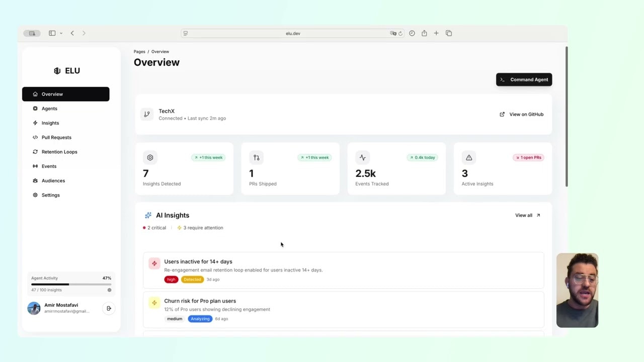Click the Analyzing status tag
644x362 pixels.
click(x=200, y=319)
